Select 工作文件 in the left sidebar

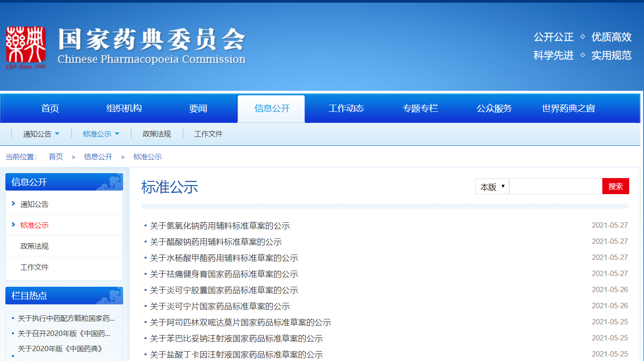pos(34,267)
